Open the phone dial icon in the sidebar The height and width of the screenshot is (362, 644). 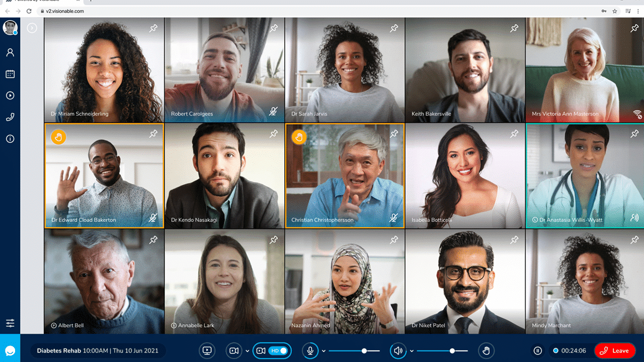10,117
